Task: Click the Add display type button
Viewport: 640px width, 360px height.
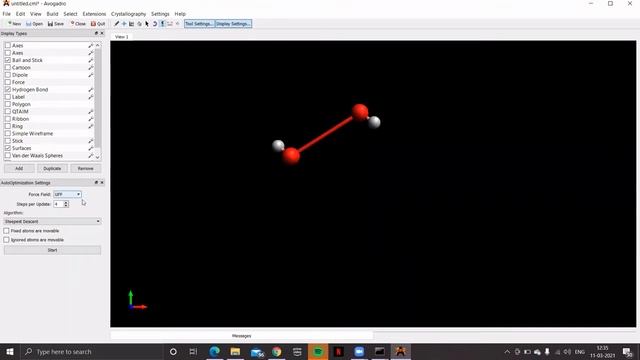Action: pos(19,169)
